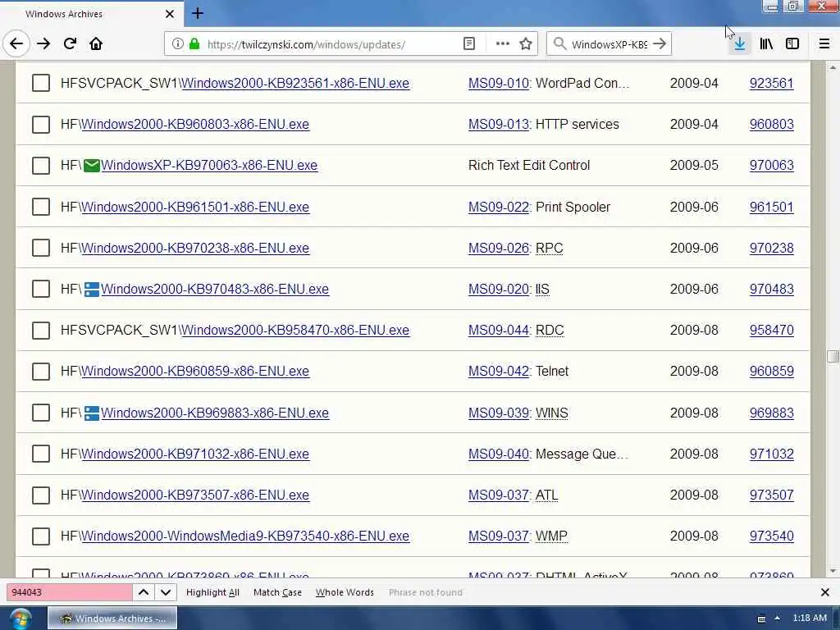Image resolution: width=840 pixels, height=630 pixels.
Task: Click the blue icon beside Windows2000-KB969883
Action: (92, 413)
